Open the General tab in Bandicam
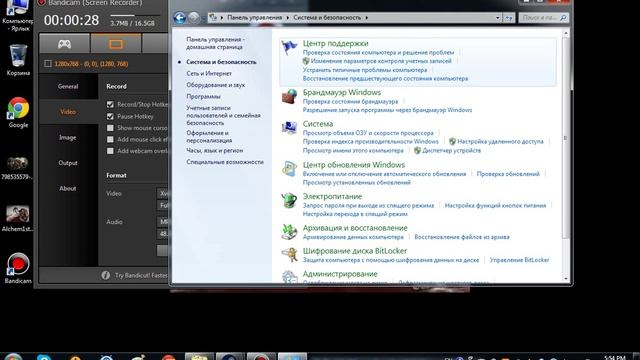 [68, 87]
